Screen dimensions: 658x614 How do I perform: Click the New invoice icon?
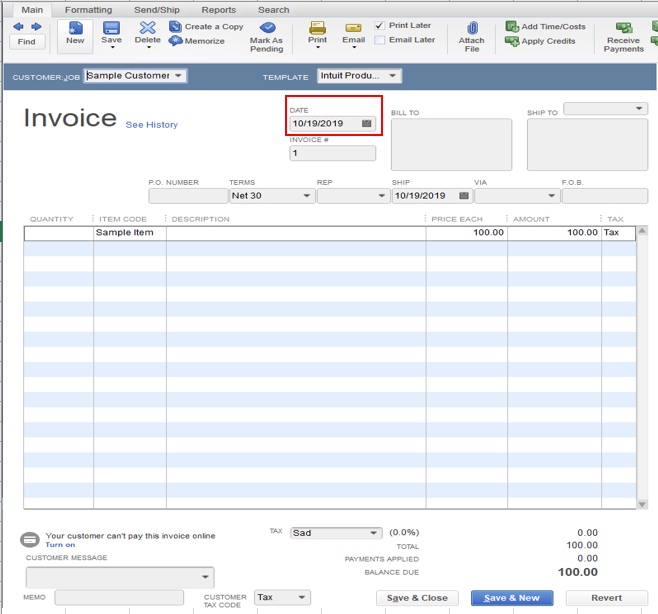coord(75,29)
